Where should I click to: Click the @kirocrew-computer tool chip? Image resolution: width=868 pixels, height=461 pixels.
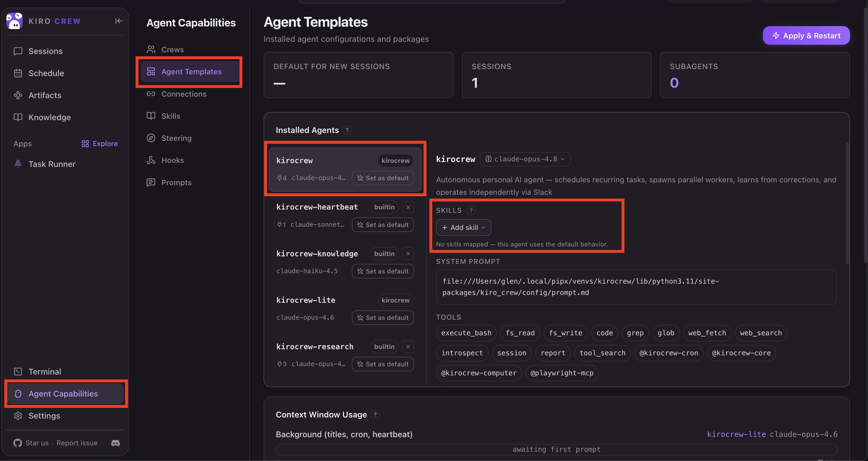(479, 373)
